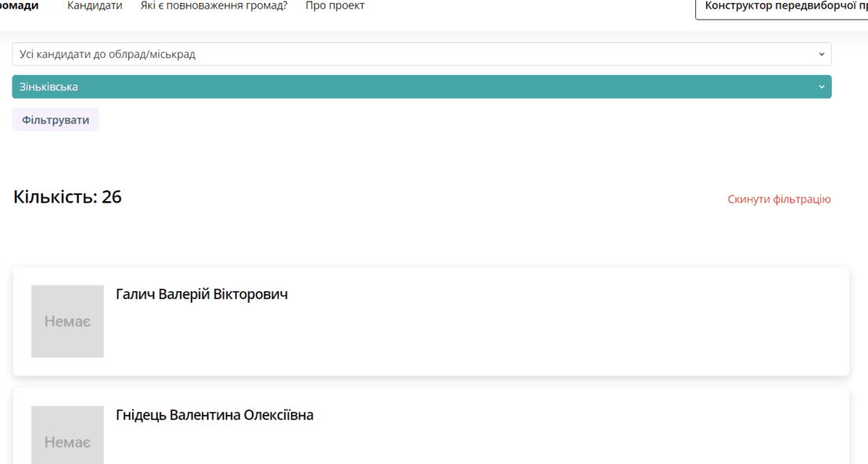Expand the Зіньківська community dropdown

(421, 87)
